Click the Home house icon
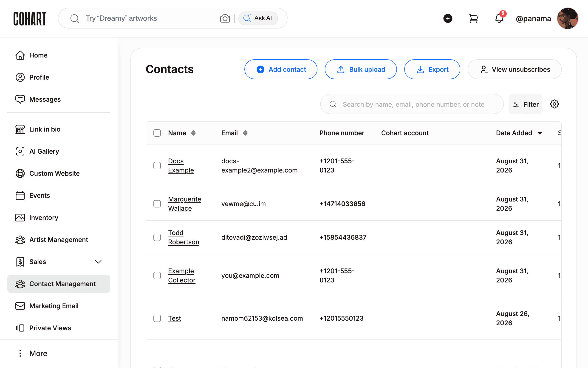 click(x=20, y=55)
